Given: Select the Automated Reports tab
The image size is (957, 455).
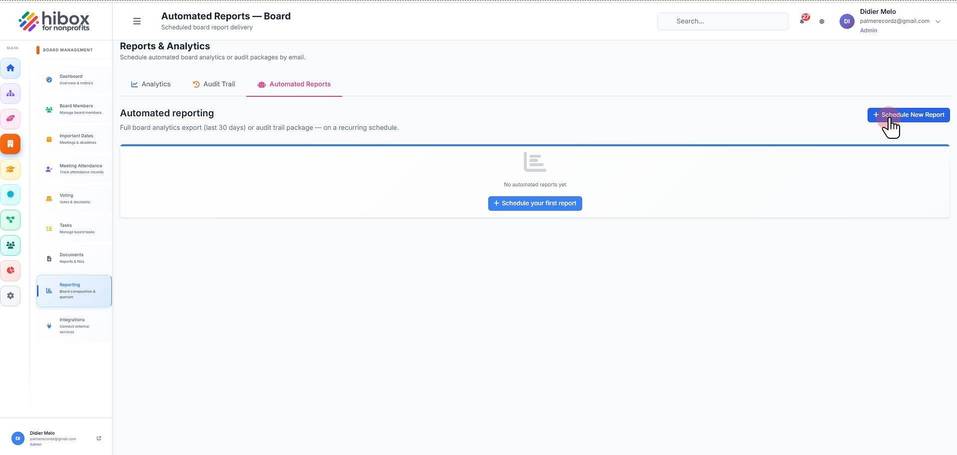Looking at the screenshot, I should tap(294, 84).
